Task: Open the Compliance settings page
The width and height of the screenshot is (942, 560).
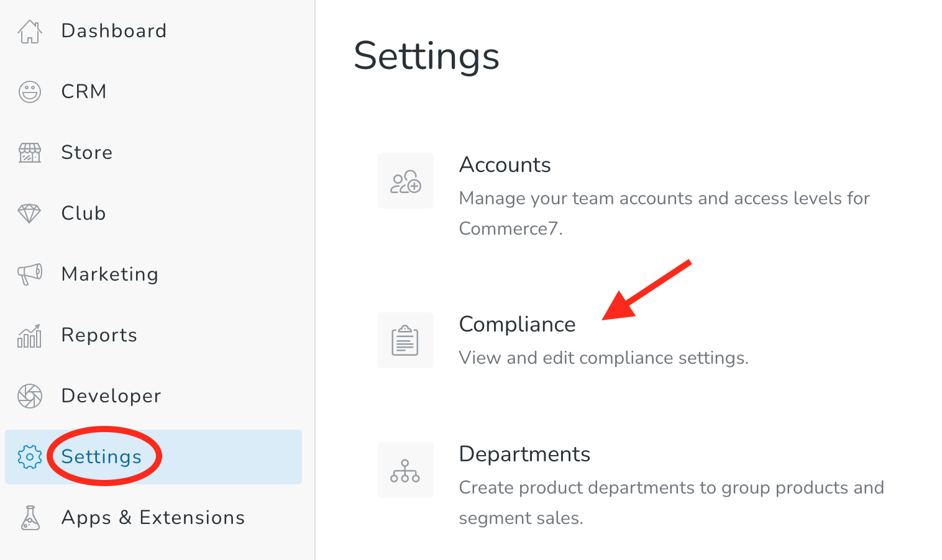Action: [517, 323]
